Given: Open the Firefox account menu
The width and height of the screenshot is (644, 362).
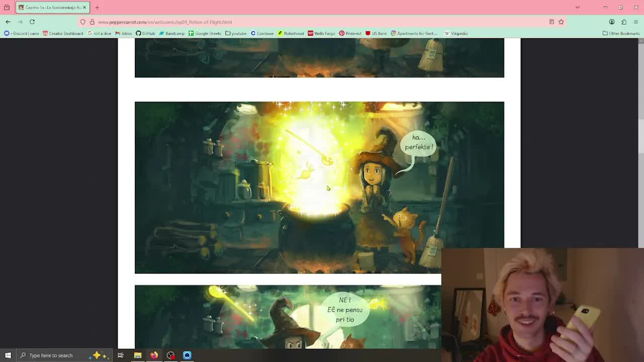Looking at the screenshot, I should [x=612, y=22].
